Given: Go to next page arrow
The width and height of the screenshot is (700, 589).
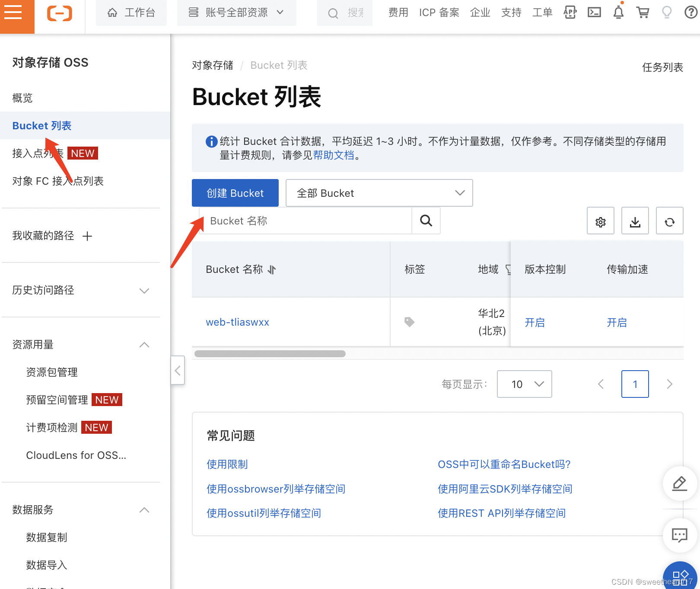Looking at the screenshot, I should [x=670, y=384].
